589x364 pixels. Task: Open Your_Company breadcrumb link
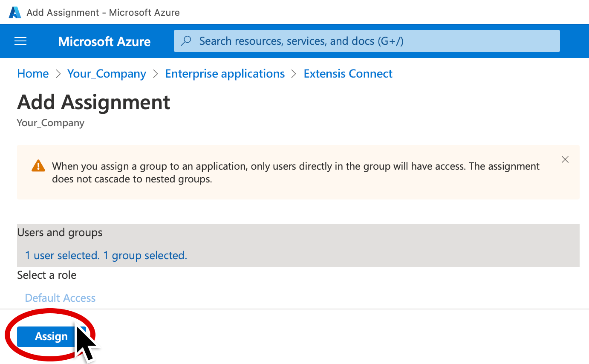pos(107,74)
